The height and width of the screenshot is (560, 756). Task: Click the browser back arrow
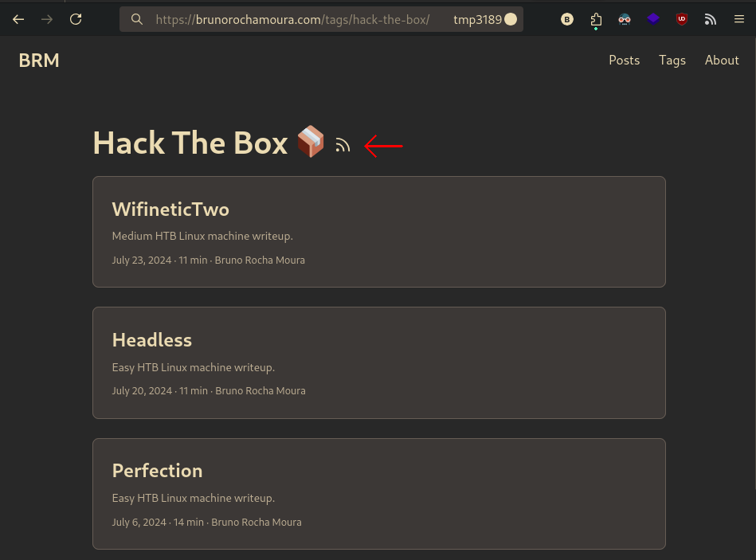pyautogui.click(x=18, y=19)
